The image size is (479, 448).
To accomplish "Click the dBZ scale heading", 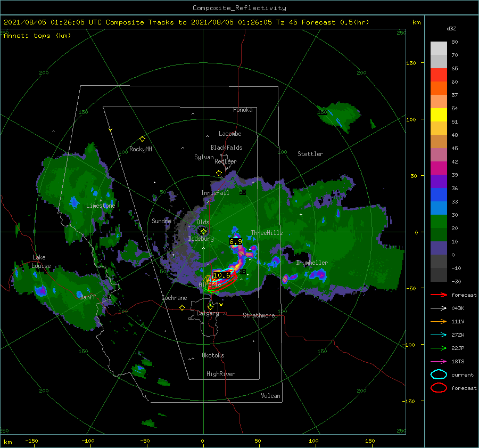I will pyautogui.click(x=451, y=29).
